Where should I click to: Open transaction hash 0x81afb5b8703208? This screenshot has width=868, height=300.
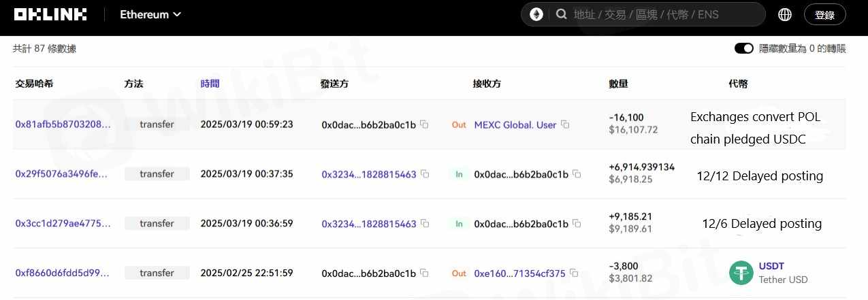(x=63, y=124)
